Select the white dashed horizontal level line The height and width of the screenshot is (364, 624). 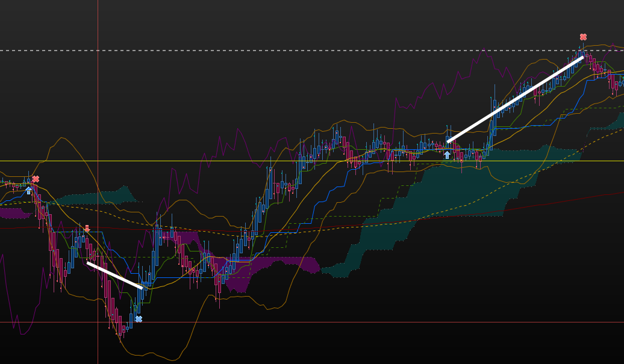tap(312, 51)
